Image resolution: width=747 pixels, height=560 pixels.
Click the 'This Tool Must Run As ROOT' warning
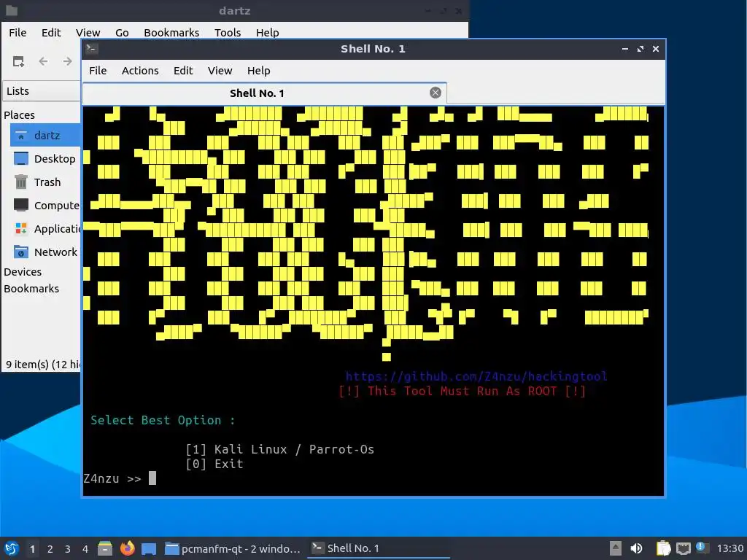point(462,392)
